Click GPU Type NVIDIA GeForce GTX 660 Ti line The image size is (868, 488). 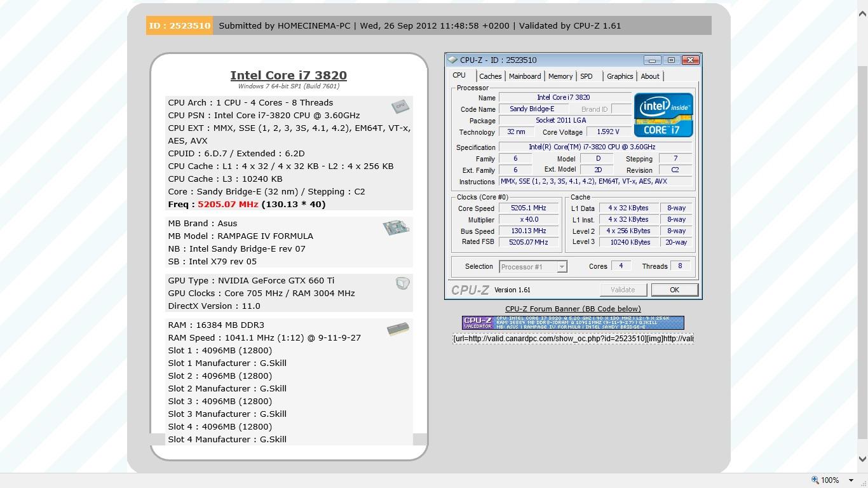[251, 280]
